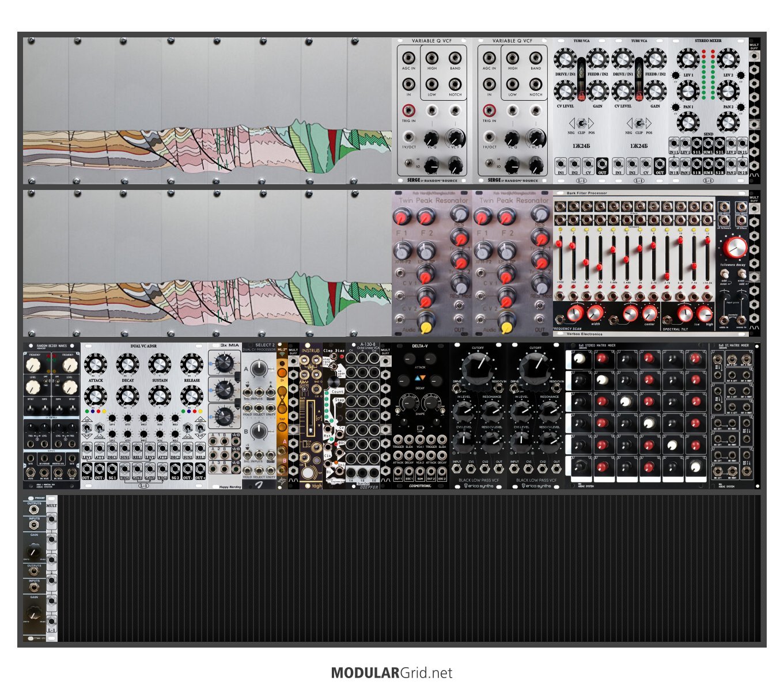784x685 pixels.
Task: Click NOTCH jack on left Variable Q VCF
Action: pyautogui.click(x=455, y=85)
